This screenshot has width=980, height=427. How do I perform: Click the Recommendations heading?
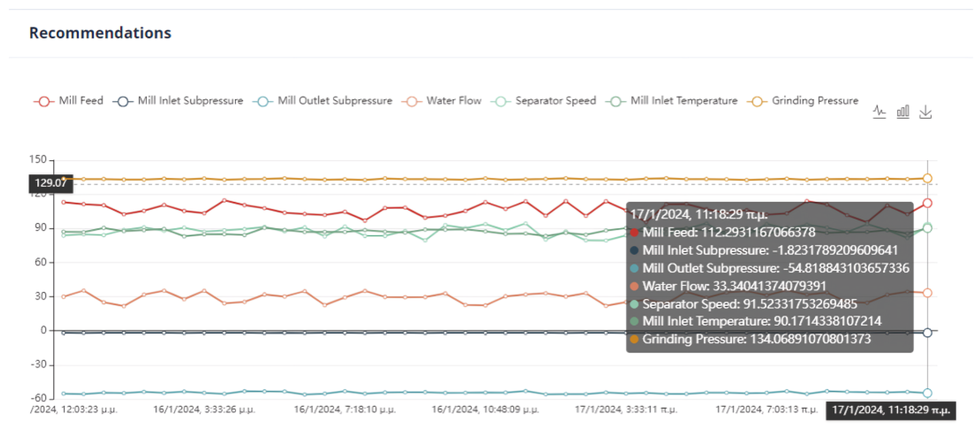tap(100, 33)
